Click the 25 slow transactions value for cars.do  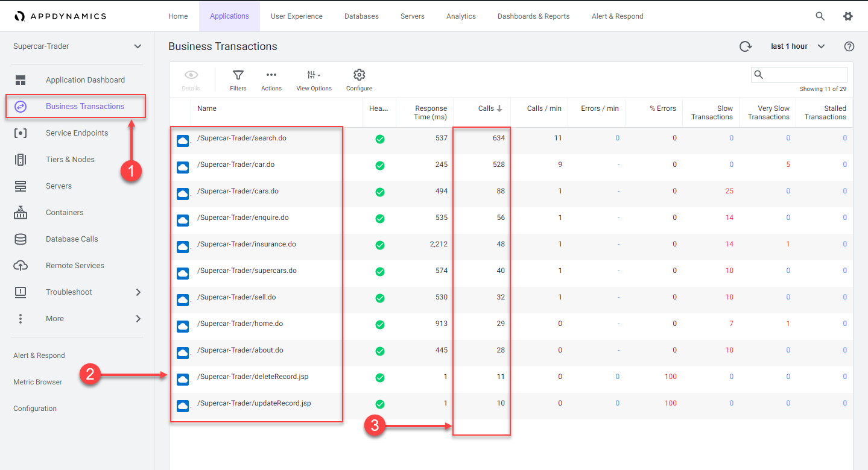tap(729, 191)
